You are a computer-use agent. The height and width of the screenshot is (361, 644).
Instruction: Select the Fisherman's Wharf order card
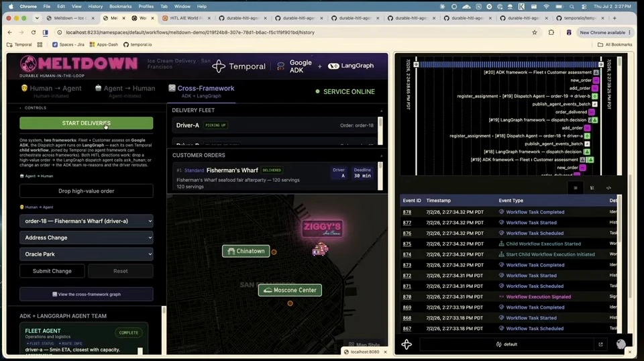click(274, 177)
